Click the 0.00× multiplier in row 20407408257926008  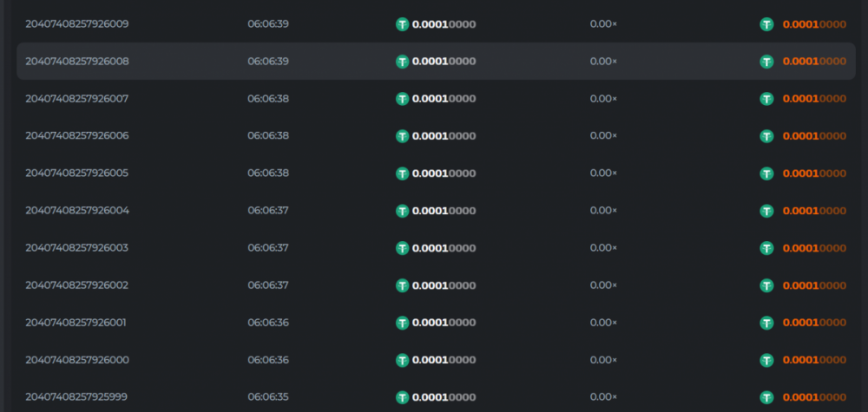[x=603, y=62]
